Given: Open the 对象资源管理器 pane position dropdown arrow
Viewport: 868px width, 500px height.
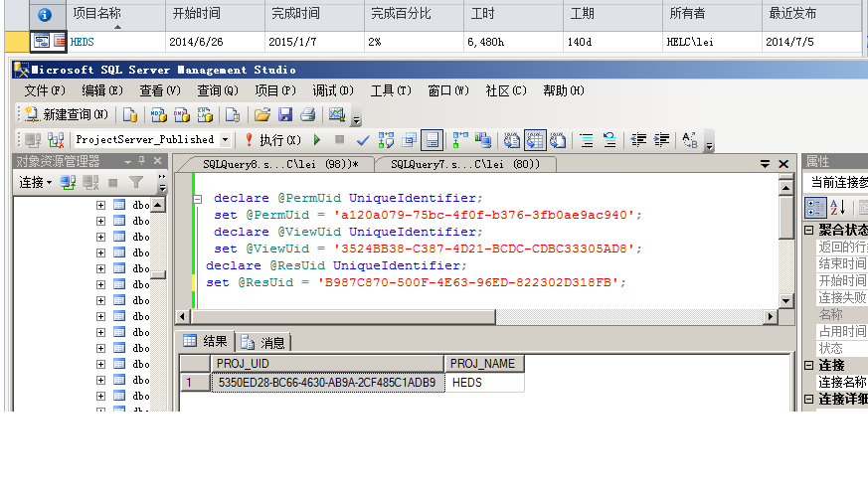Looking at the screenshot, I should pos(128,162).
